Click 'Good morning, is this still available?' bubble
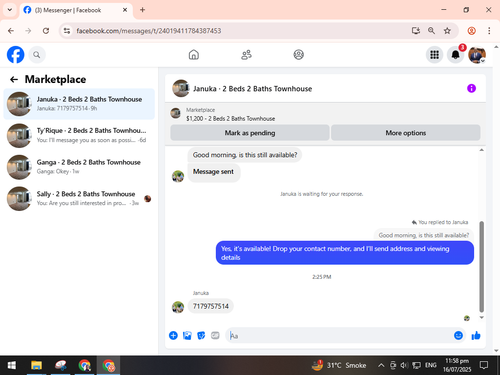The height and width of the screenshot is (375, 500). point(245,155)
